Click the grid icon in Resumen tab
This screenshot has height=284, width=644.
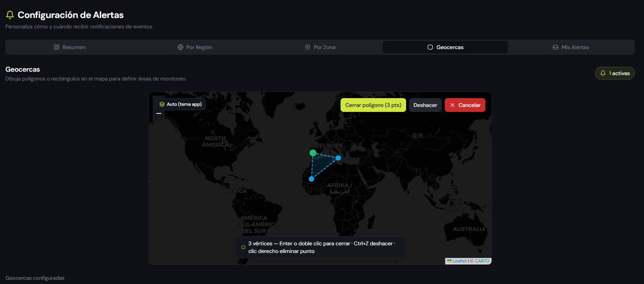coord(57,47)
